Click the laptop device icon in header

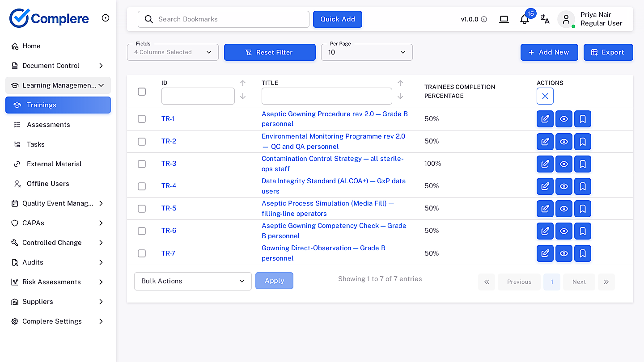tap(504, 19)
